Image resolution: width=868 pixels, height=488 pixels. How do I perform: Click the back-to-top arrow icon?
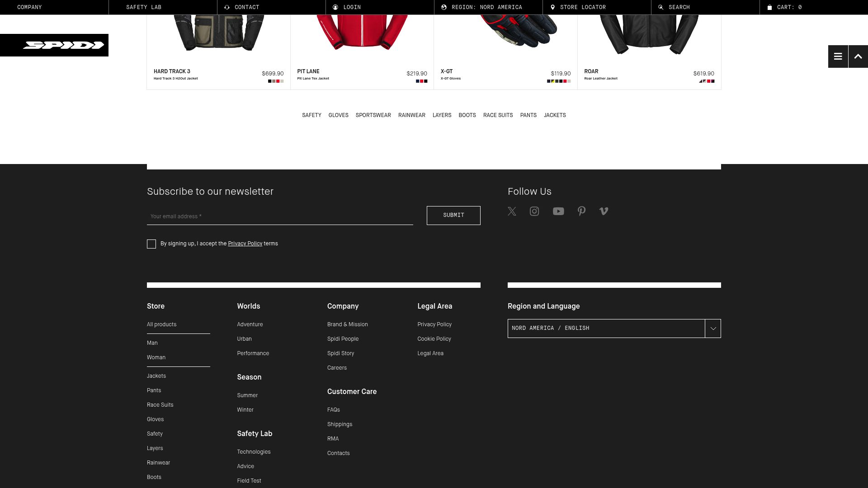[x=858, y=56]
